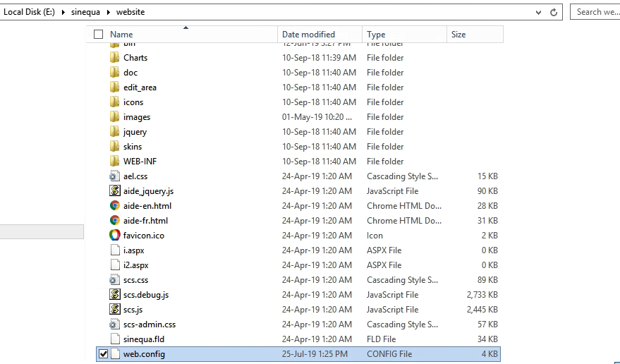Select the sinequa.fld file icon
The width and height of the screenshot is (620, 364).
pyautogui.click(x=115, y=339)
